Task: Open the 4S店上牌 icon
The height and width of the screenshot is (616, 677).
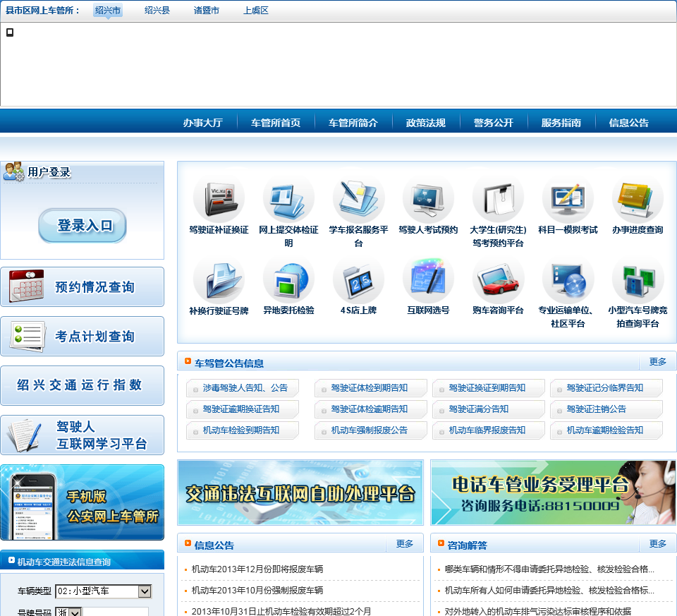Action: tap(358, 280)
